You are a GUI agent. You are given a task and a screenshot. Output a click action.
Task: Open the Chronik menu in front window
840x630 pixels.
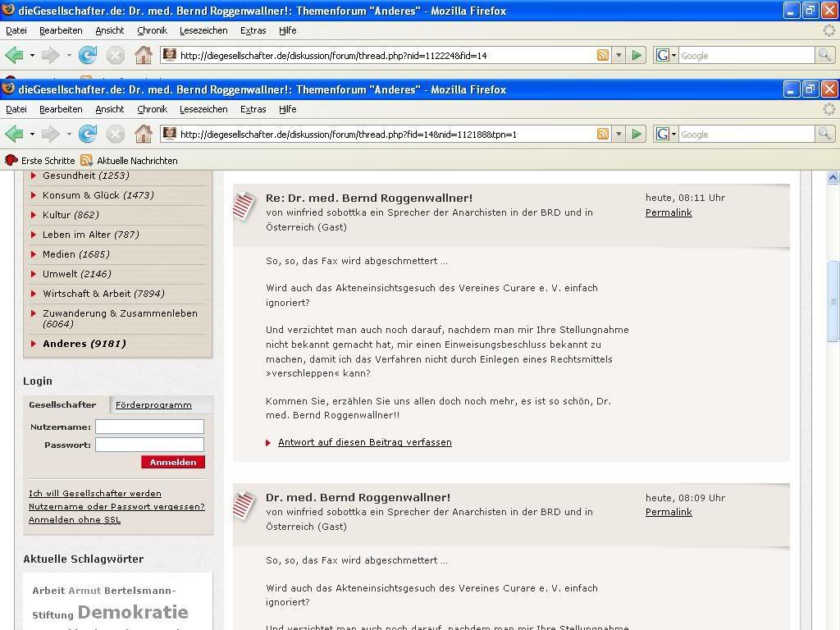tap(152, 109)
